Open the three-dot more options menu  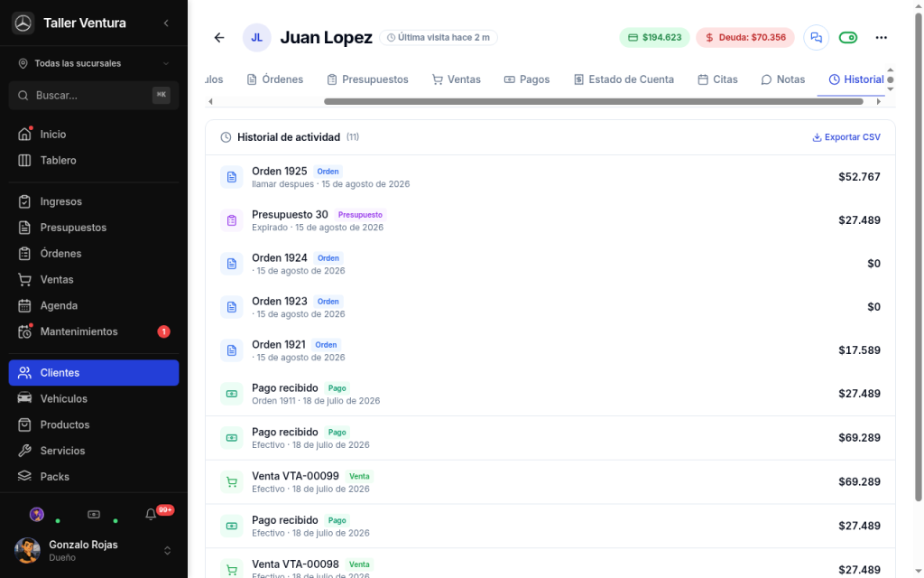point(881,38)
